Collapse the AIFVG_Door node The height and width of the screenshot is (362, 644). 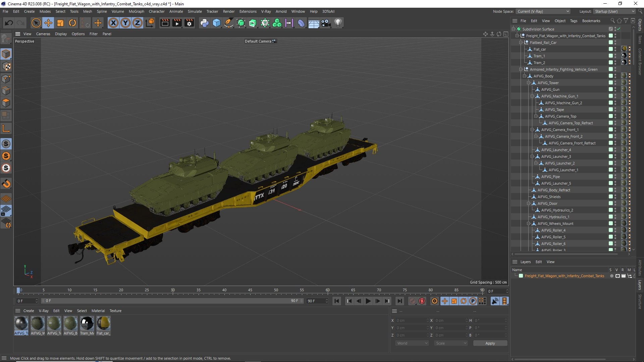tap(529, 203)
